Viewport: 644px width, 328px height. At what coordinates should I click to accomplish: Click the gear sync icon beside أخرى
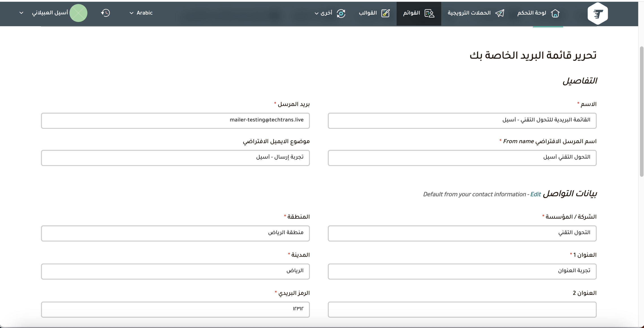point(341,13)
